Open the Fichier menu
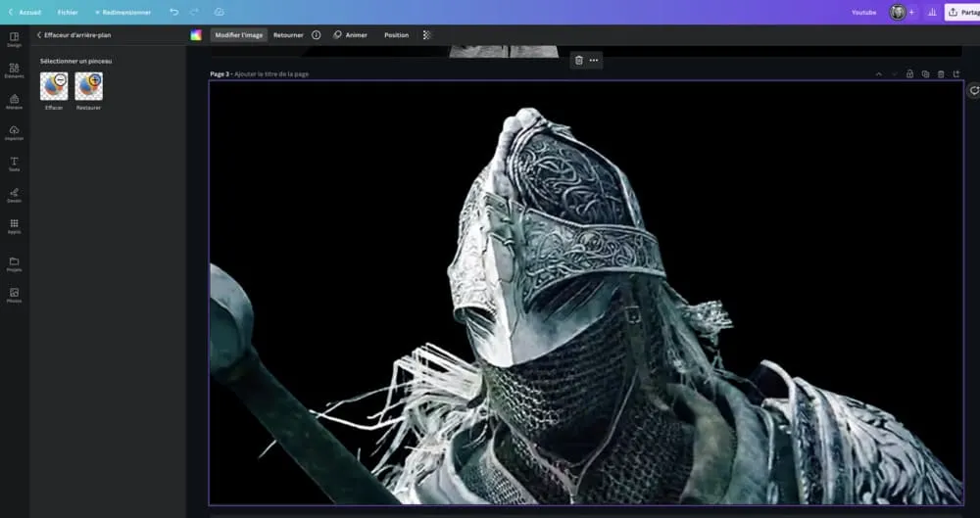The height and width of the screenshot is (518, 980). pos(68,12)
